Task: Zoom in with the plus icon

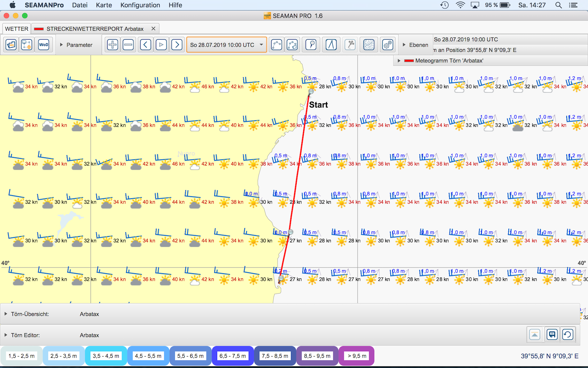Action: pyautogui.click(x=113, y=45)
